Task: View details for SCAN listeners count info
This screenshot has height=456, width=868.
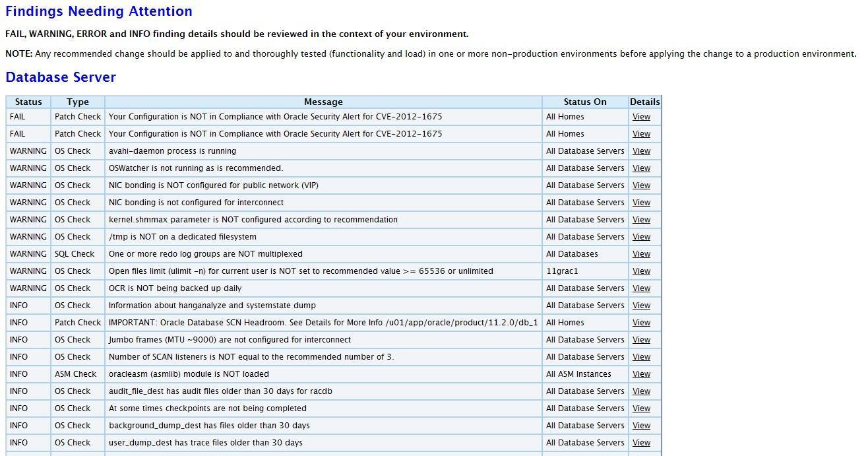Action: [x=641, y=357]
